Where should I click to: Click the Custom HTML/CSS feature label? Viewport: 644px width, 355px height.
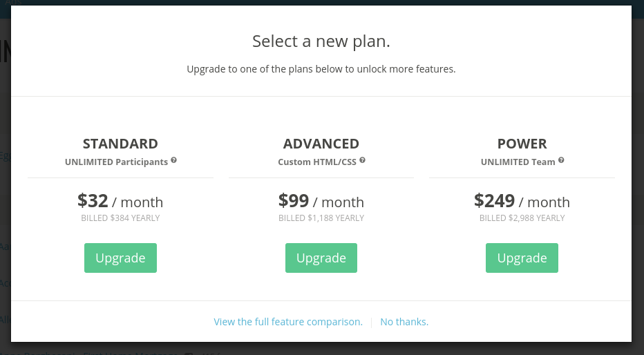(x=317, y=162)
